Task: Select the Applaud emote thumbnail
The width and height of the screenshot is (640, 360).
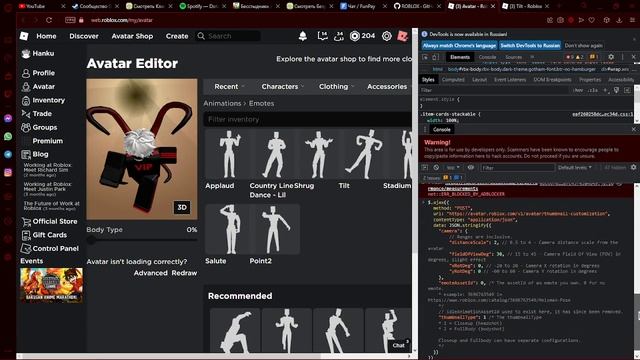Action: pos(229,155)
